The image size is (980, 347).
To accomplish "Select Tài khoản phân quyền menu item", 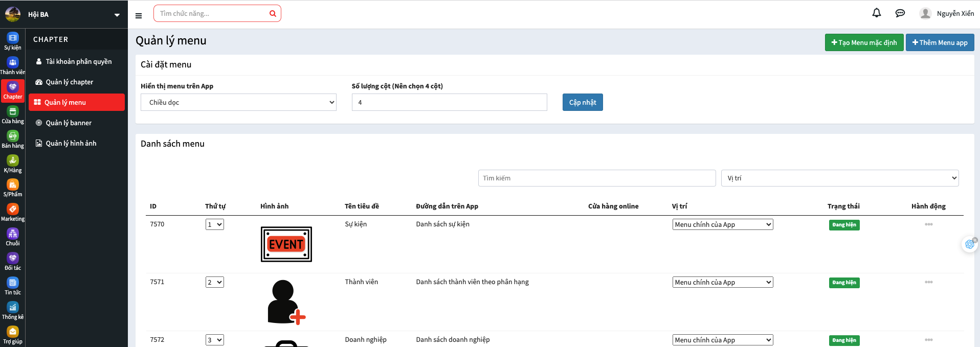I will pos(78,61).
